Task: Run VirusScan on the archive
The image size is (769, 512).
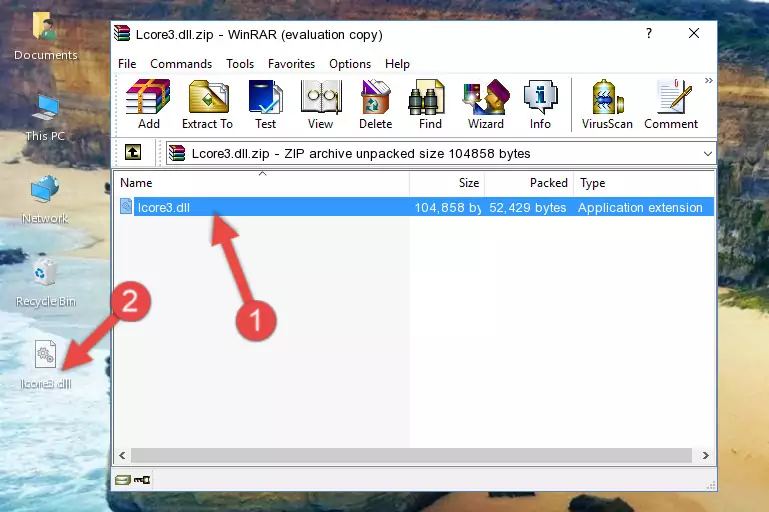Action: click(x=607, y=104)
